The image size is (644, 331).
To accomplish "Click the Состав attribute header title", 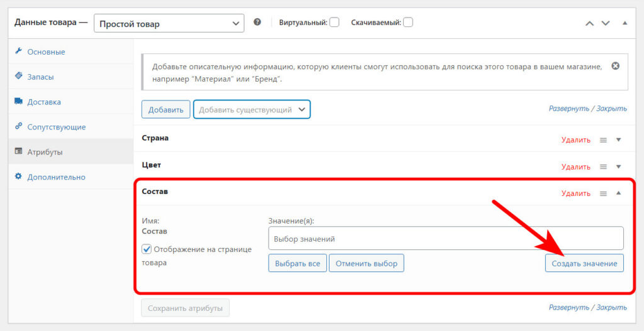I will tap(155, 192).
